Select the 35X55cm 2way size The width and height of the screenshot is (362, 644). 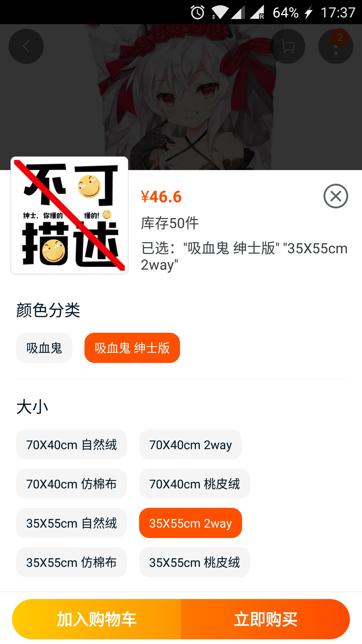click(190, 523)
